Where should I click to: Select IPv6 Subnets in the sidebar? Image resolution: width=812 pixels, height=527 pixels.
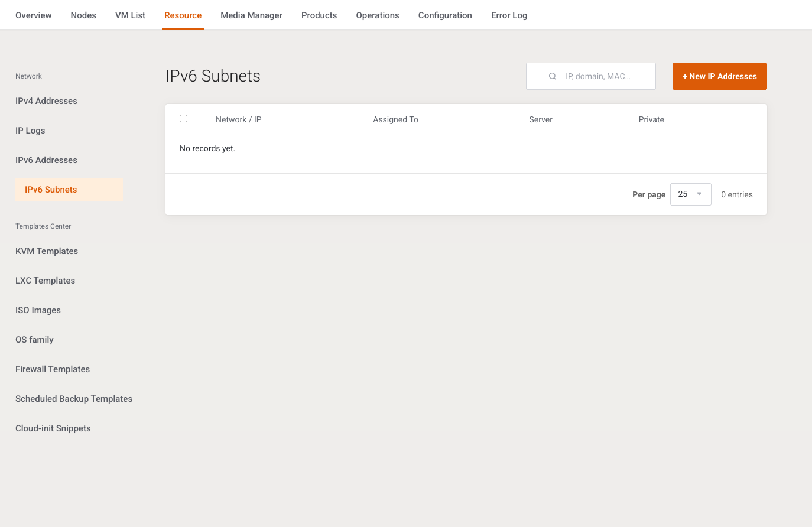[69, 190]
